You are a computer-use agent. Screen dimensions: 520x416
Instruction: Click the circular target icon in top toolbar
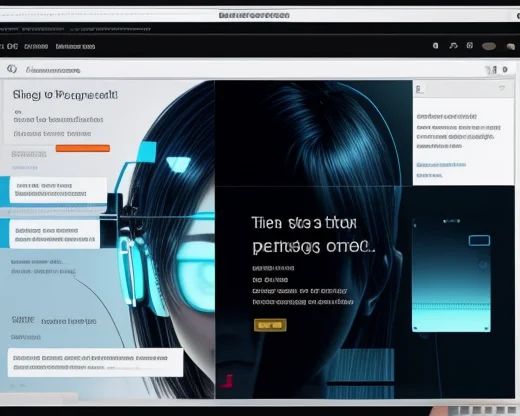pos(470,45)
